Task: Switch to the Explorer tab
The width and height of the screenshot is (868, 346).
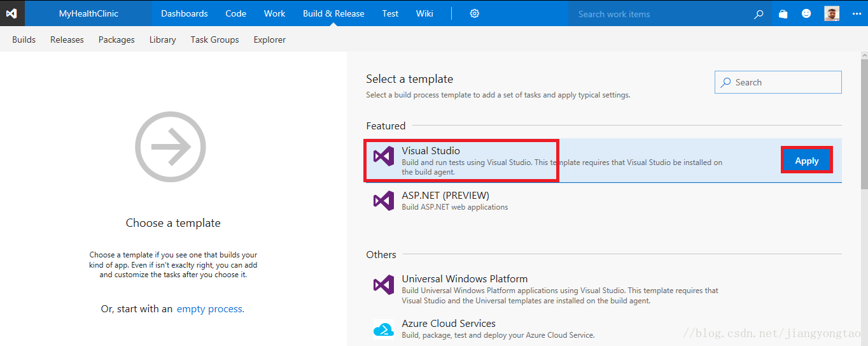Action: point(270,40)
